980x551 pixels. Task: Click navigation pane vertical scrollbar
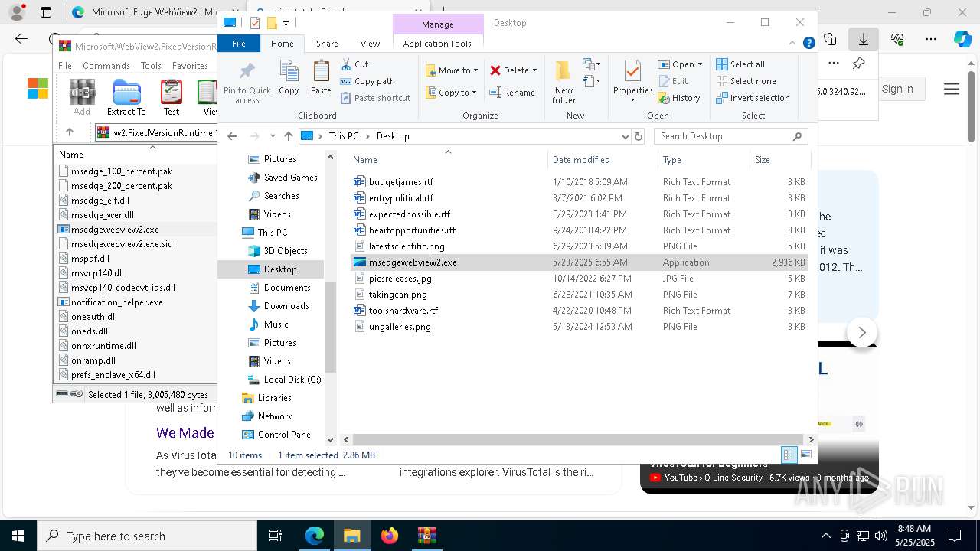331,327
